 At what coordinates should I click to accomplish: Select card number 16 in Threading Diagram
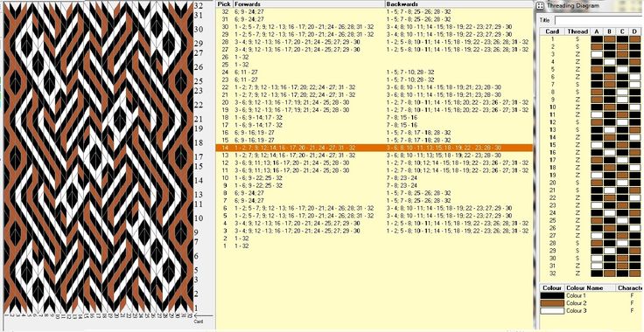(552, 153)
